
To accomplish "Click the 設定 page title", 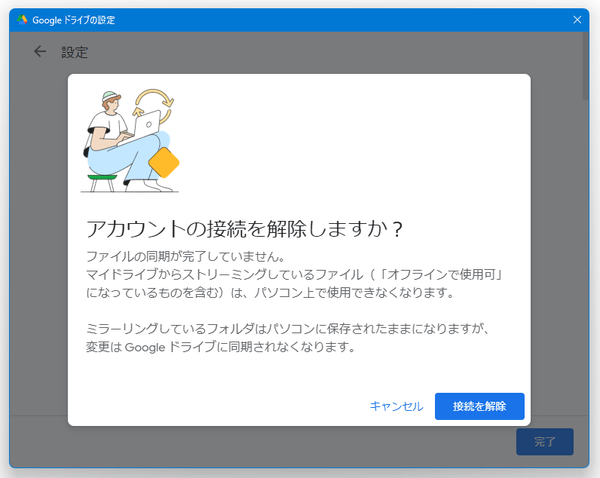I will pyautogui.click(x=75, y=52).
